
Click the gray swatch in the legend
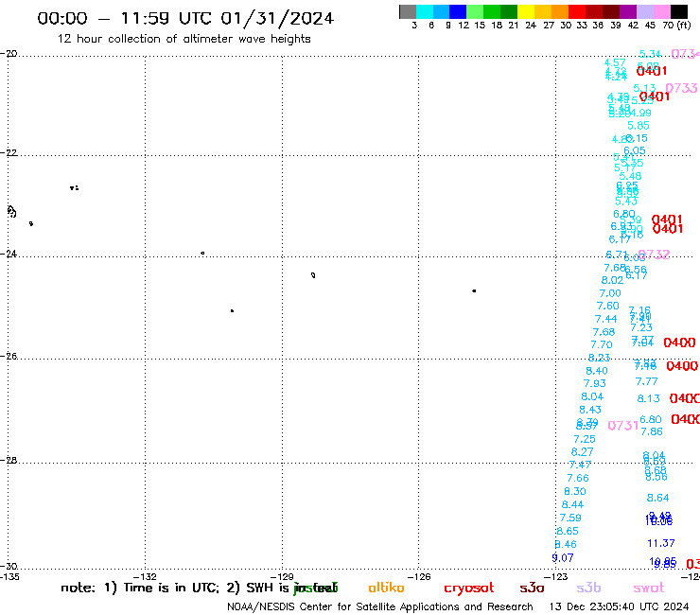coord(408,11)
